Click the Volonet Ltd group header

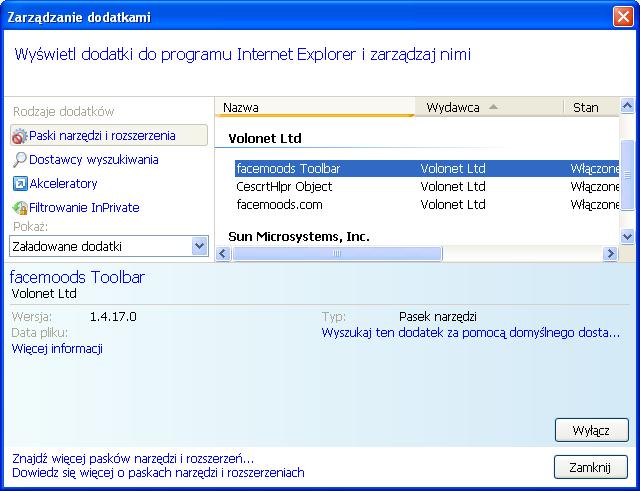click(265, 138)
